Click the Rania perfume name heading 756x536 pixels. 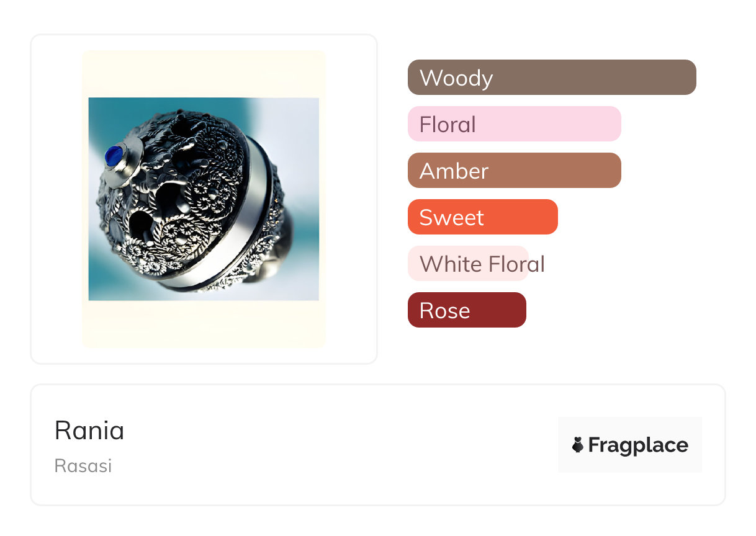point(89,430)
